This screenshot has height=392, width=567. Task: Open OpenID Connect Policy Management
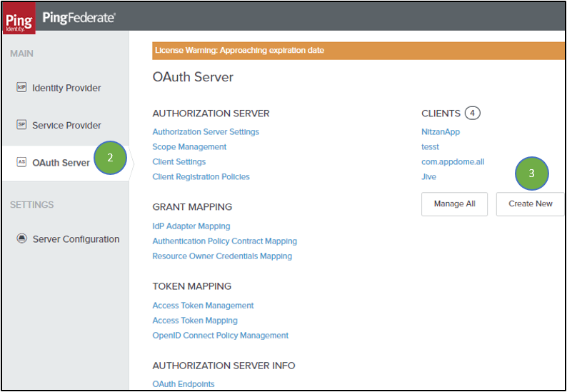(x=221, y=336)
